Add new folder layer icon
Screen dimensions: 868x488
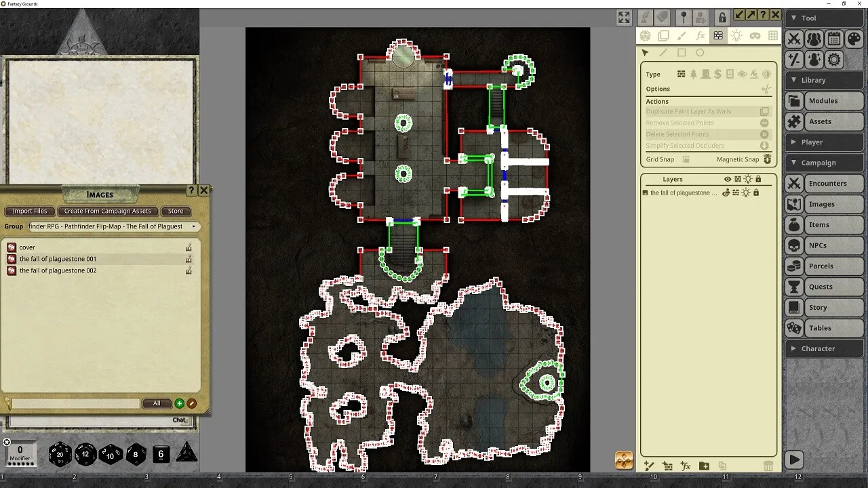pos(704,466)
